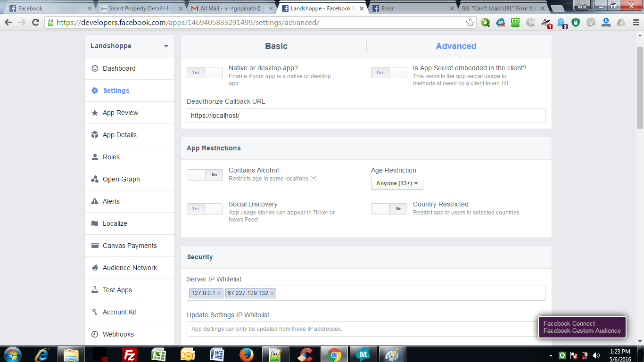
Task: Show hidden system tray icons arrow
Action: 551,355
